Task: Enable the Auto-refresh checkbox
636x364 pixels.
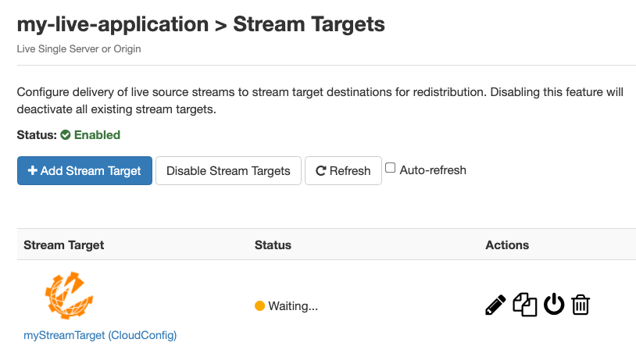Action: pos(391,169)
